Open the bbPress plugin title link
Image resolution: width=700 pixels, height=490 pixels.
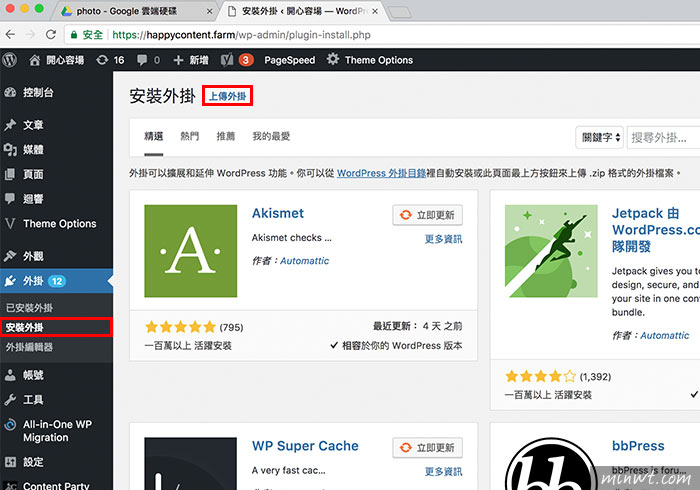tap(638, 446)
